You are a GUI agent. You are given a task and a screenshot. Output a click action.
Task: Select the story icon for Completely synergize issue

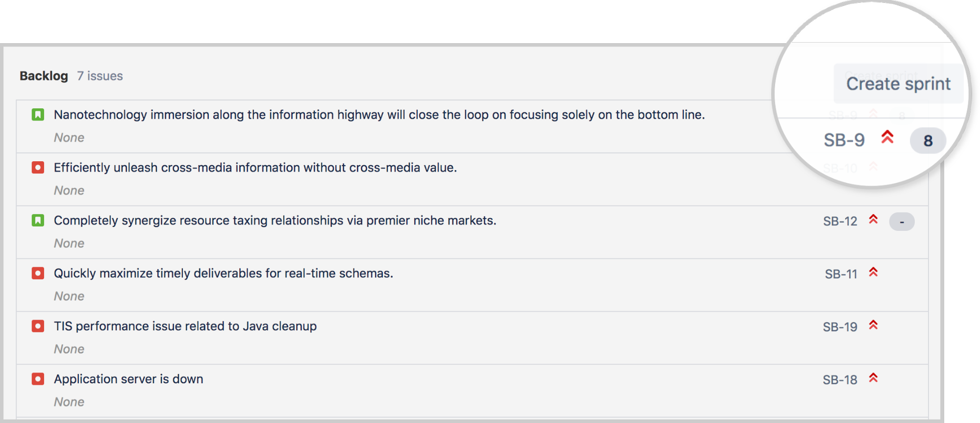(39, 220)
